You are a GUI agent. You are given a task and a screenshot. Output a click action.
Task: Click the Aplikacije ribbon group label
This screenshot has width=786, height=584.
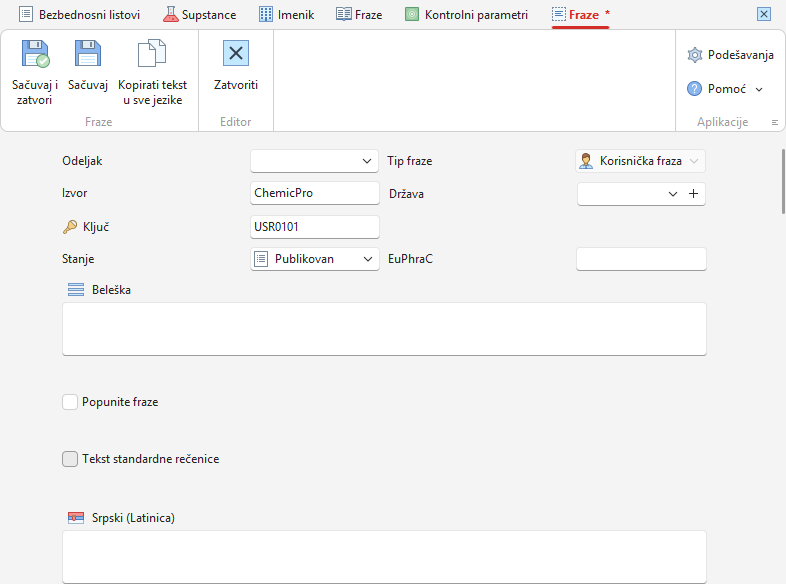coord(722,122)
